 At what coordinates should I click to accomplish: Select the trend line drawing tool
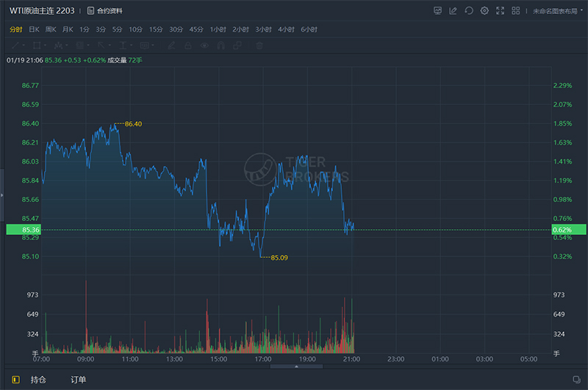pos(15,46)
